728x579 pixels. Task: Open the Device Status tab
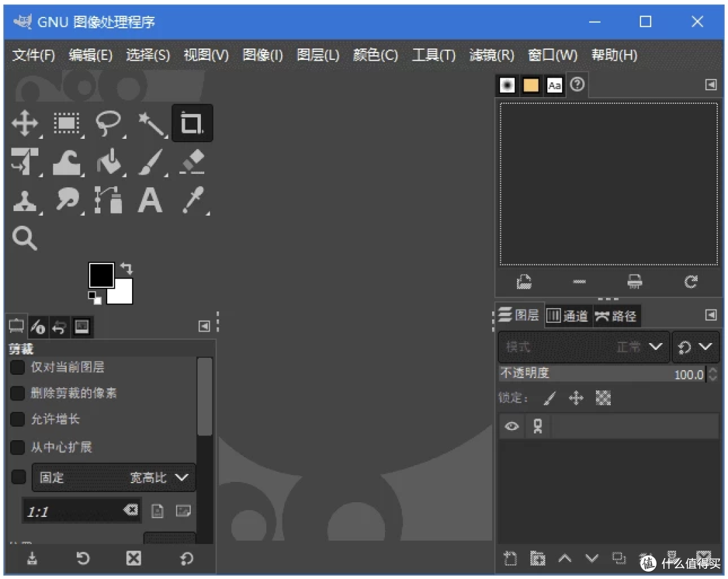point(38,327)
